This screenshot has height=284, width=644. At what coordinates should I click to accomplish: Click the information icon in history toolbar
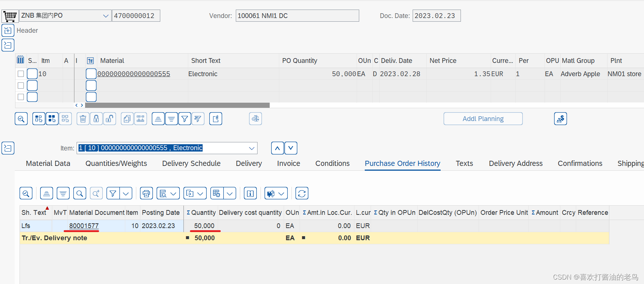tap(250, 194)
